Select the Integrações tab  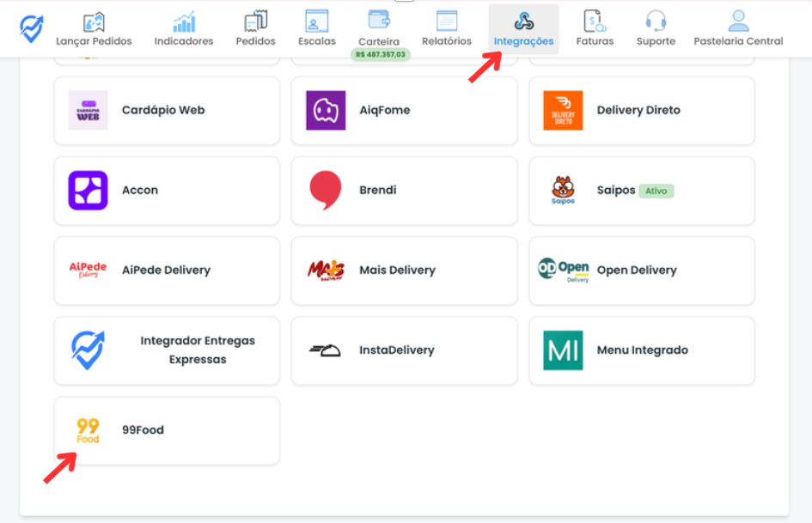523,29
